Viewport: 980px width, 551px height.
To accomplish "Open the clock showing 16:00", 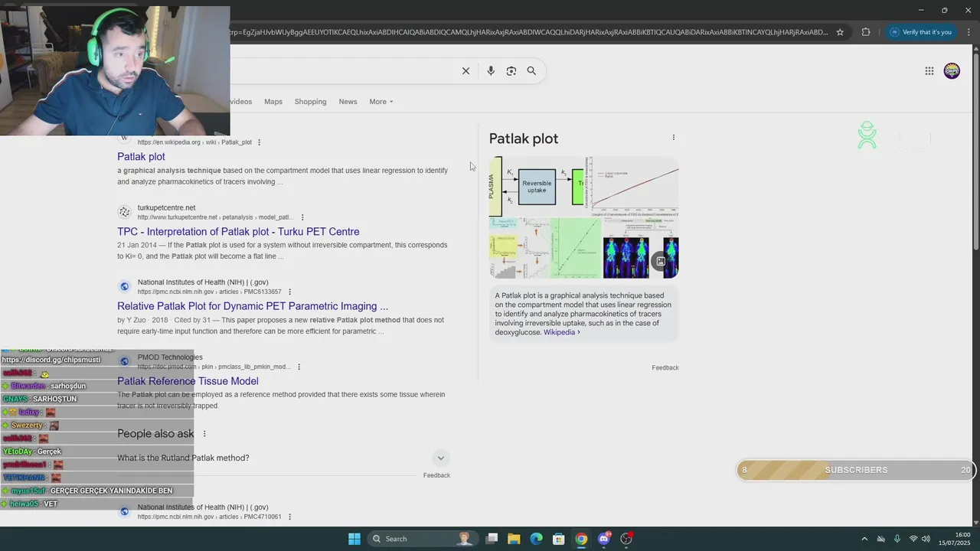I will point(955,539).
